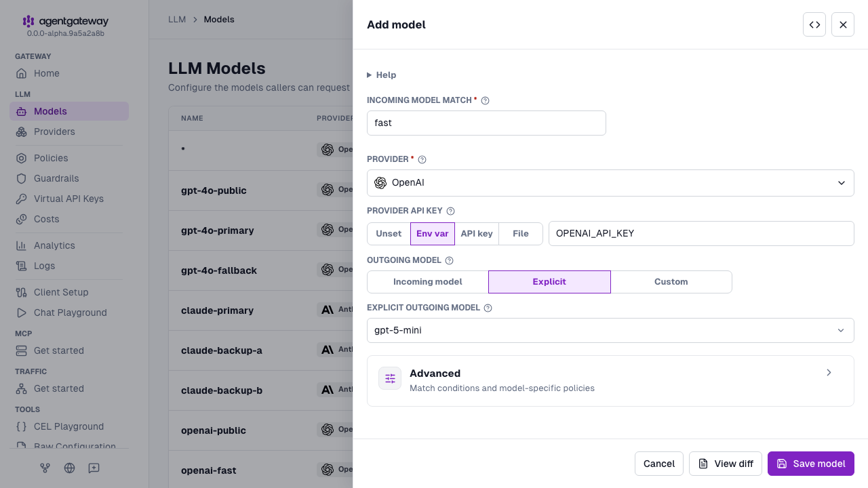The height and width of the screenshot is (488, 868).
Task: Select the File API key option
Action: [521, 234]
